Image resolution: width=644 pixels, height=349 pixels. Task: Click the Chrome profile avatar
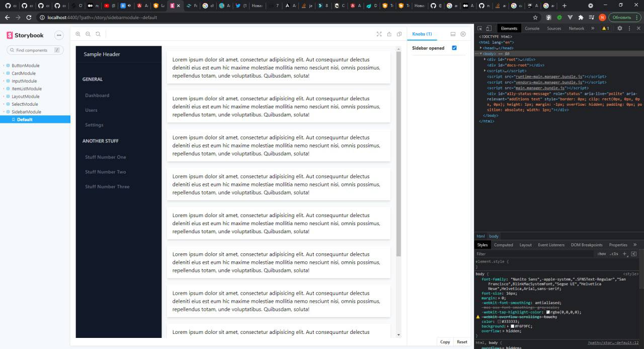click(602, 17)
